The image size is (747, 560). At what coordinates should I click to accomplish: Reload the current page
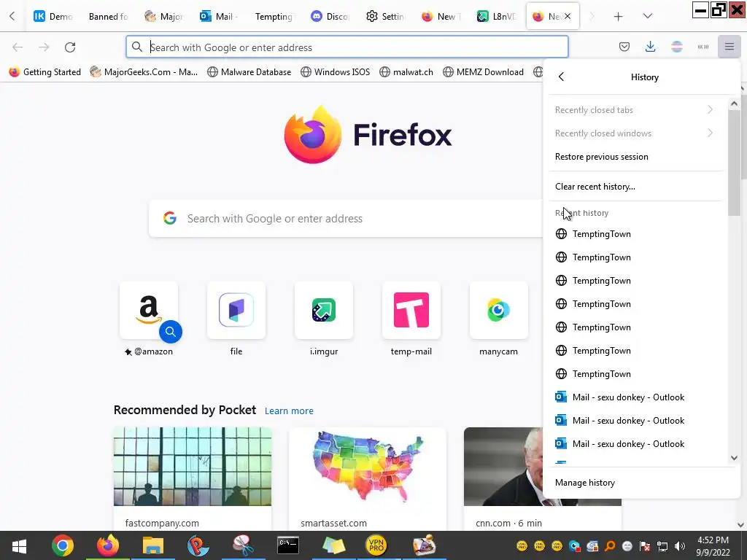tap(70, 47)
